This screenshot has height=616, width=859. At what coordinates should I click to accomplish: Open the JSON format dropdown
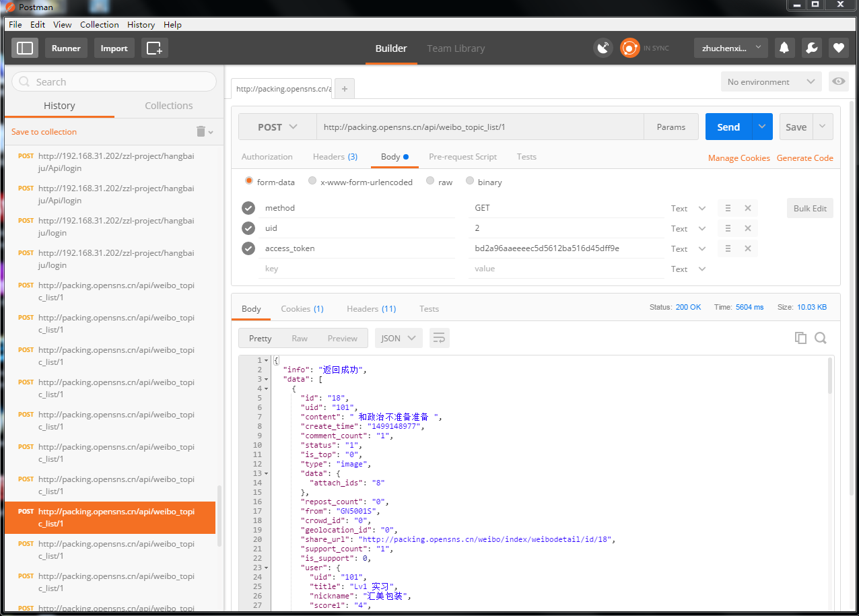(399, 338)
